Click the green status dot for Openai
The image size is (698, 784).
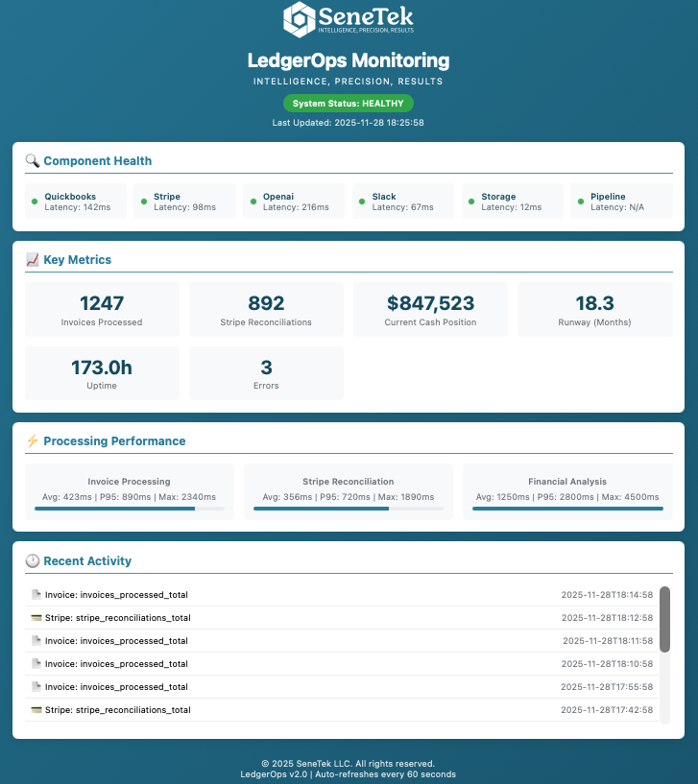coord(253,202)
